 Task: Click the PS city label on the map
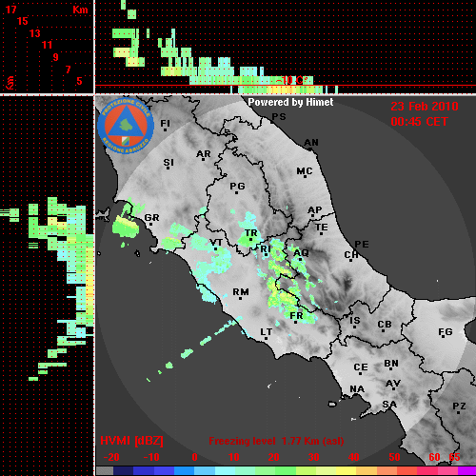279,117
